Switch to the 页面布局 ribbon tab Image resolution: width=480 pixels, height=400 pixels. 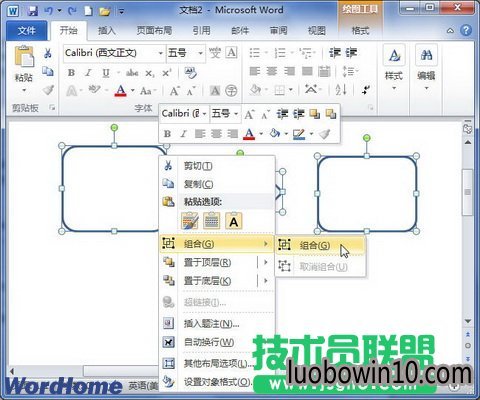[x=154, y=31]
